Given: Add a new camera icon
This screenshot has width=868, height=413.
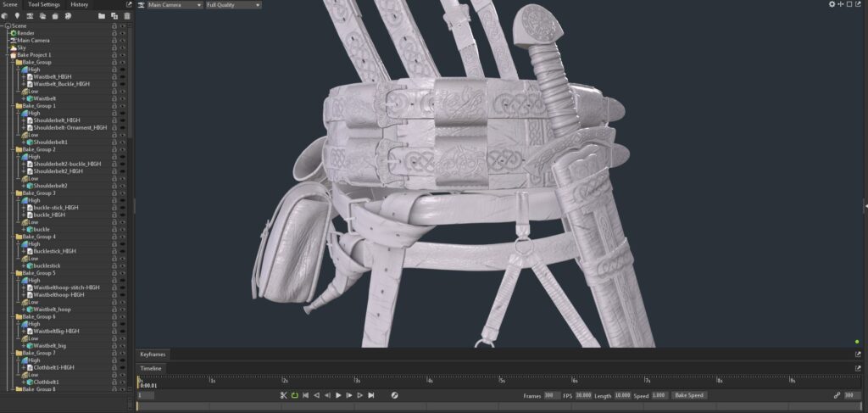Looking at the screenshot, I should click(30, 16).
